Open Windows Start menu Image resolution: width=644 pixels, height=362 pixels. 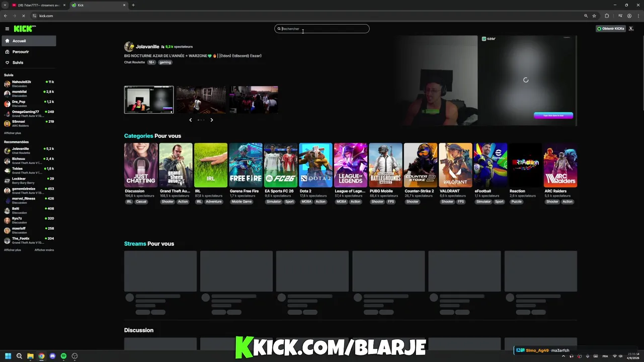click(8, 356)
